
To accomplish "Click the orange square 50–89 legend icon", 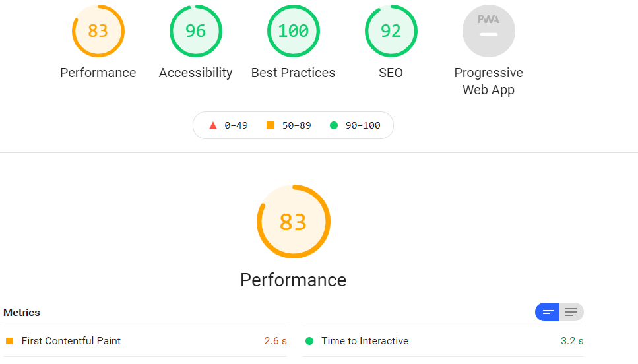I will 270,125.
